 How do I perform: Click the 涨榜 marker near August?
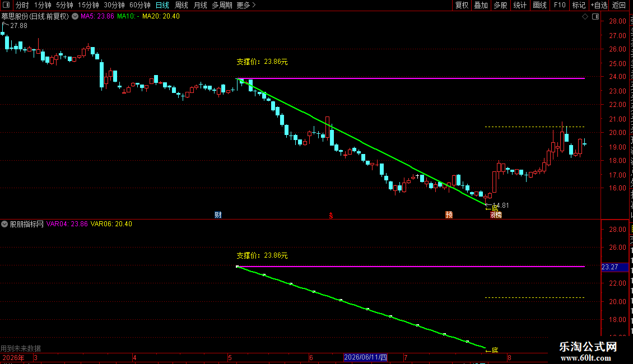point(496,214)
